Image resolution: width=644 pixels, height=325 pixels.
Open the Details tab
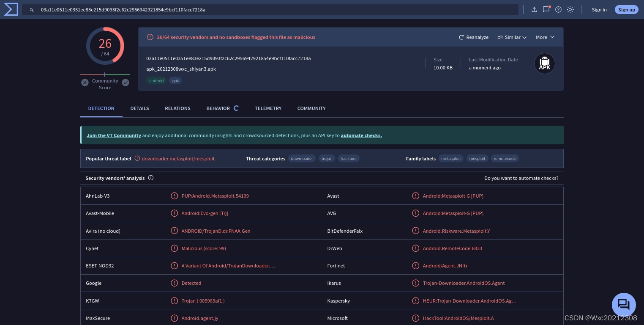click(139, 108)
